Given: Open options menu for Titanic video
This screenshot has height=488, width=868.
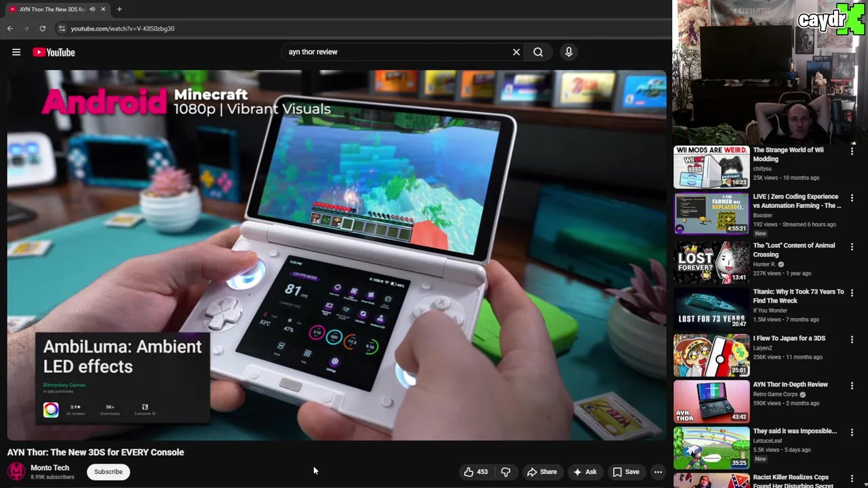Looking at the screenshot, I should 852,293.
